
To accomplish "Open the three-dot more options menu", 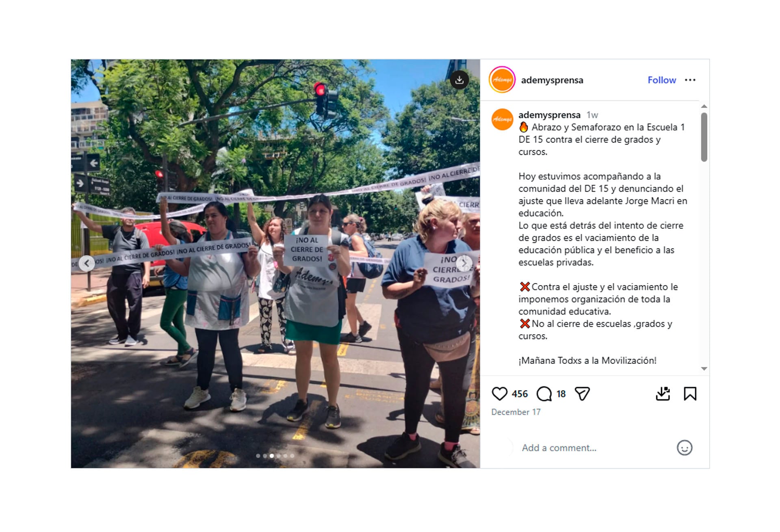I will [x=690, y=80].
